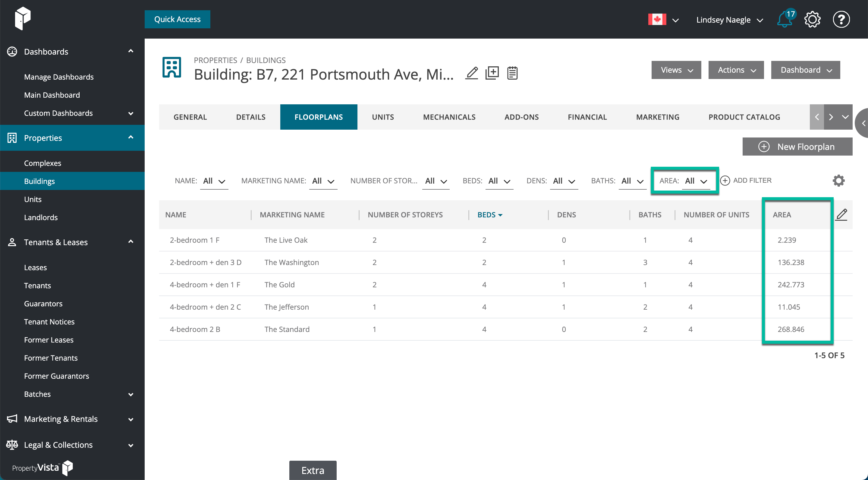Screen dimensions: 868x480
Task: Collapse the Tenants & Leases section
Action: 131,241
